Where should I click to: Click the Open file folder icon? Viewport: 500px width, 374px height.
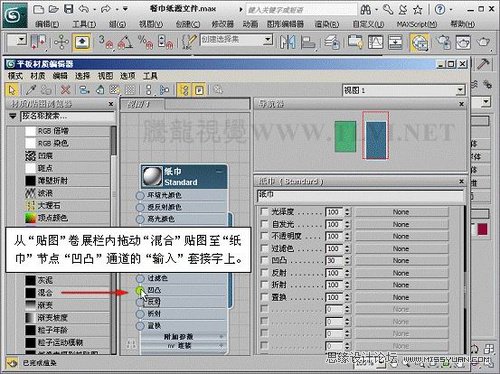pyautogui.click(x=54, y=9)
